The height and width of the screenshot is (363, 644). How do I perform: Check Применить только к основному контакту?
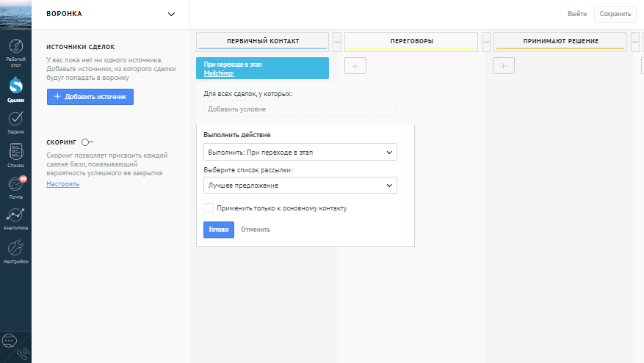click(209, 208)
